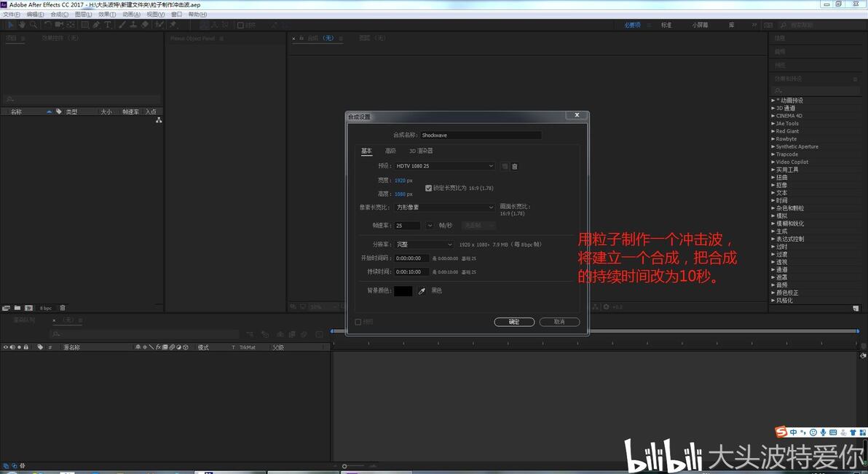Click the 取消 button

point(559,322)
